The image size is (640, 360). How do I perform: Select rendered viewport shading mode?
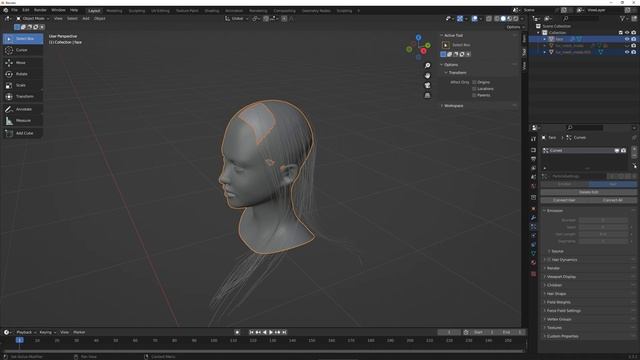(516, 19)
